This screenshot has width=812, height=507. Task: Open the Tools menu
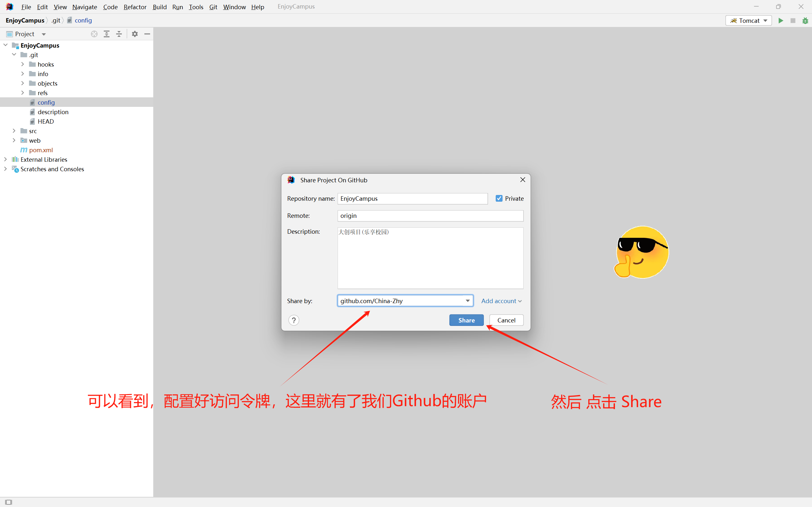[x=196, y=7]
